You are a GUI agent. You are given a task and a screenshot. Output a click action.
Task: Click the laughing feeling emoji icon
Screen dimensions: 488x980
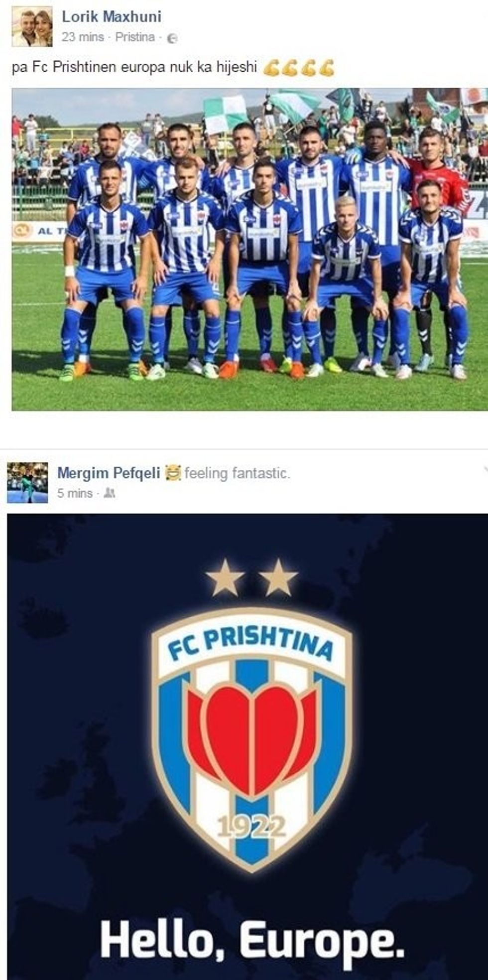click(x=173, y=472)
